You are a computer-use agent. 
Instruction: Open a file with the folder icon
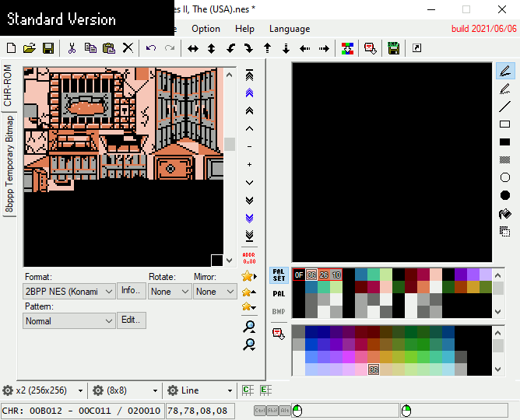(x=30, y=48)
